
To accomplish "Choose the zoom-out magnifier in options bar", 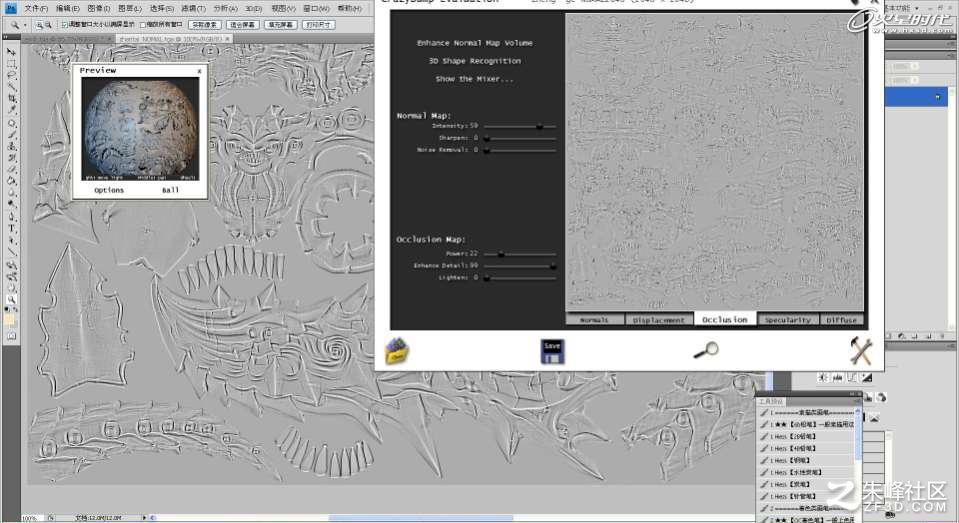I will (48, 25).
